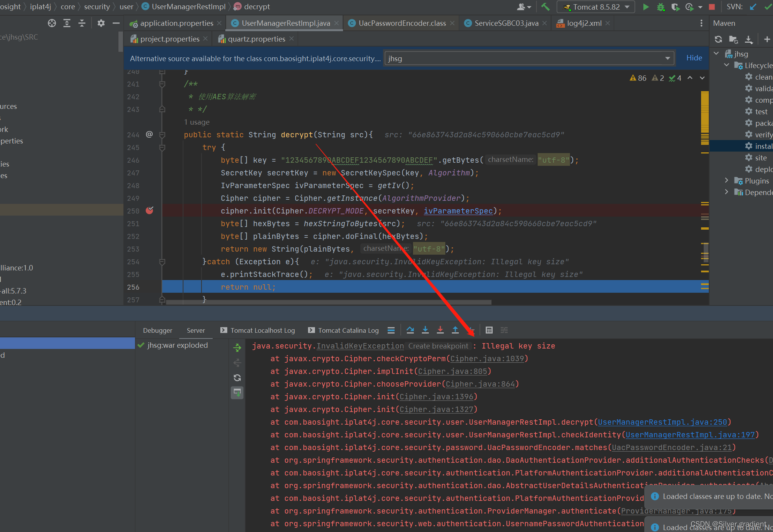Toggle the breakpoint on line 250
Viewport: 773px width, 532px height.
click(150, 210)
